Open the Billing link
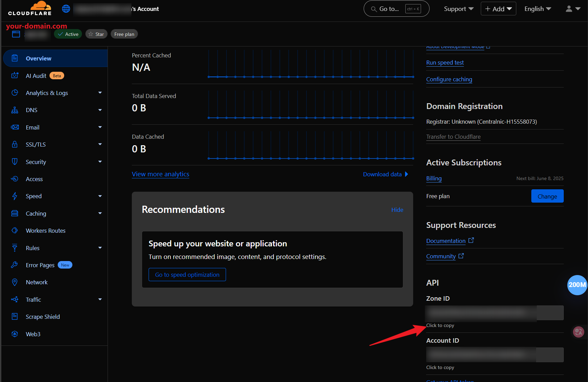The image size is (588, 382). [x=434, y=178]
